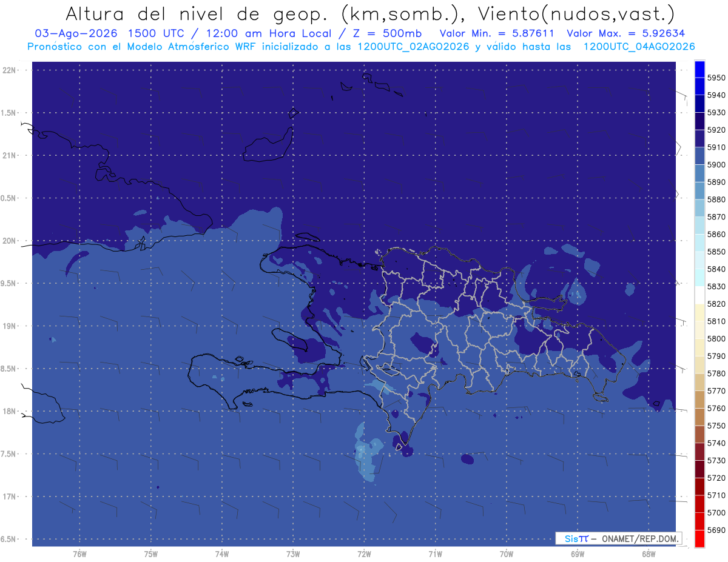Click the "5710" colorbar label
This screenshot has height=562, width=728.
[716, 495]
